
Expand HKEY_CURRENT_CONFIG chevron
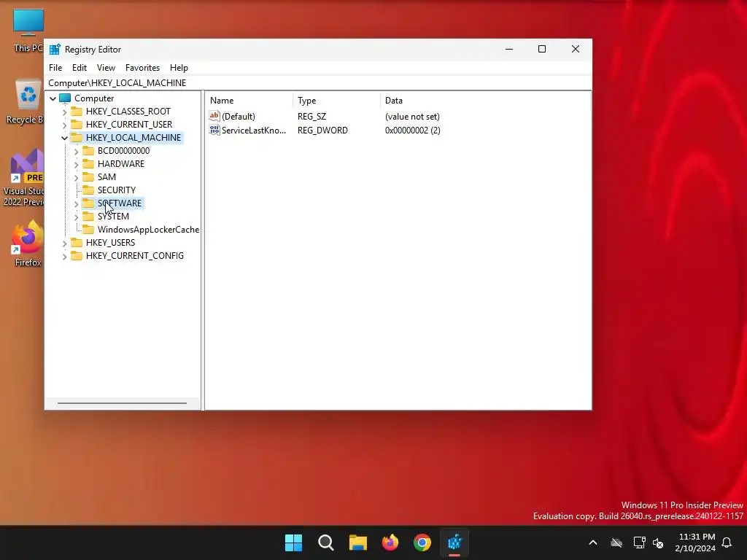tap(65, 256)
